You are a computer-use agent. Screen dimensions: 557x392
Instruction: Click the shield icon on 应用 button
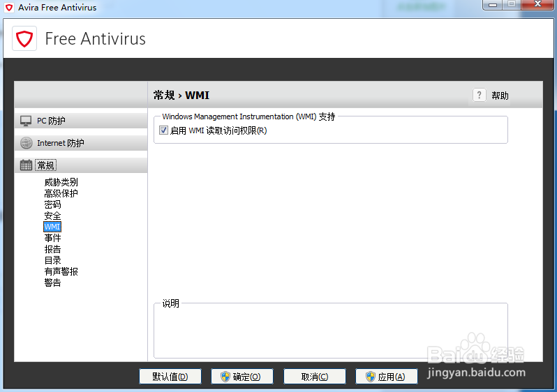[x=371, y=377]
